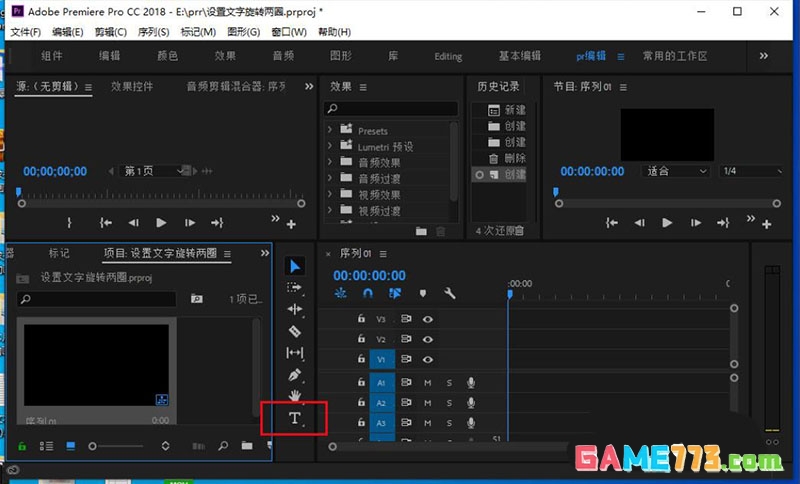Toggle V1 track targeting button
The width and height of the screenshot is (800, 484).
(382, 360)
